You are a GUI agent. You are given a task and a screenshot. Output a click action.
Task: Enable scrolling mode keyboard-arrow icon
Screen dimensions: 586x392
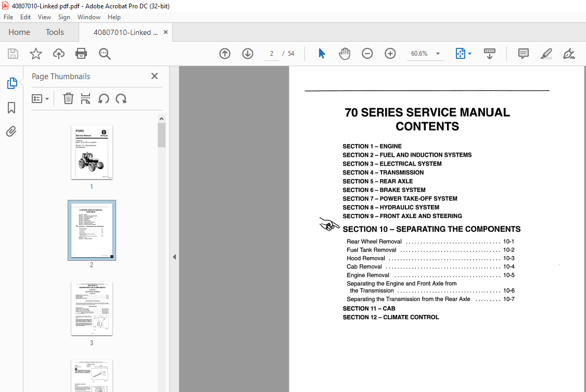coord(490,54)
